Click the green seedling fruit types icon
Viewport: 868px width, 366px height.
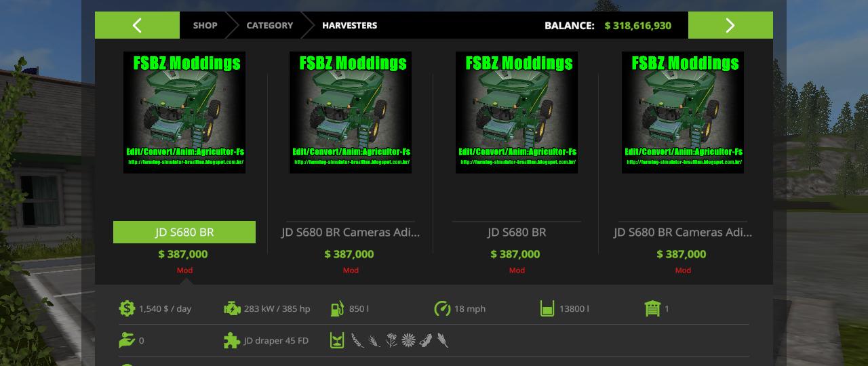(337, 340)
